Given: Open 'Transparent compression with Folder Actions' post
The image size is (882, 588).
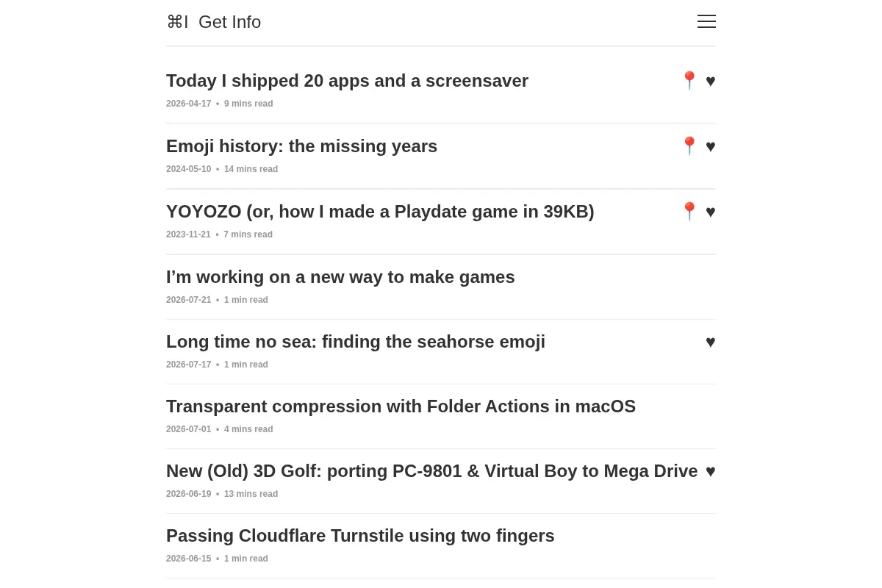Looking at the screenshot, I should 401,406.
